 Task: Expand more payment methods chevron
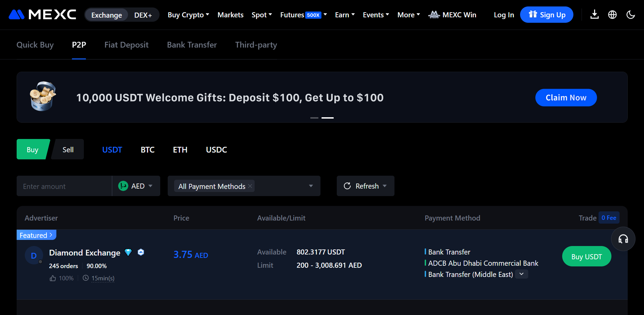[x=521, y=274]
